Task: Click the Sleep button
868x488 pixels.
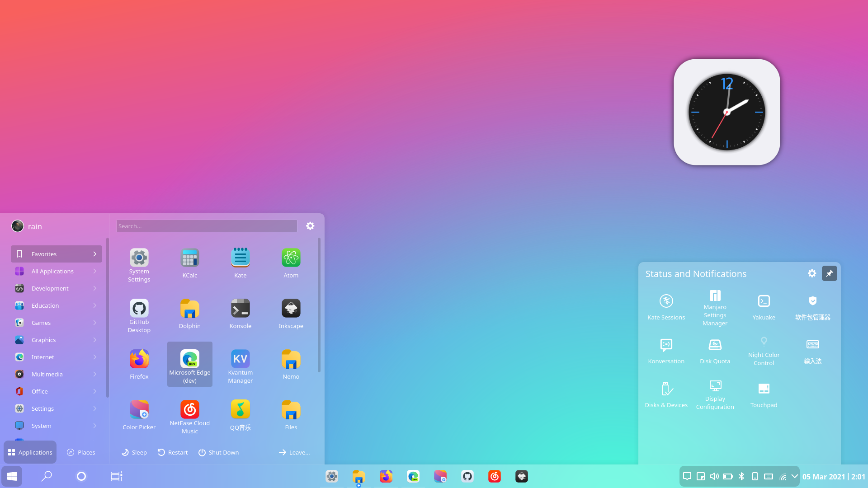Action: pos(134,452)
